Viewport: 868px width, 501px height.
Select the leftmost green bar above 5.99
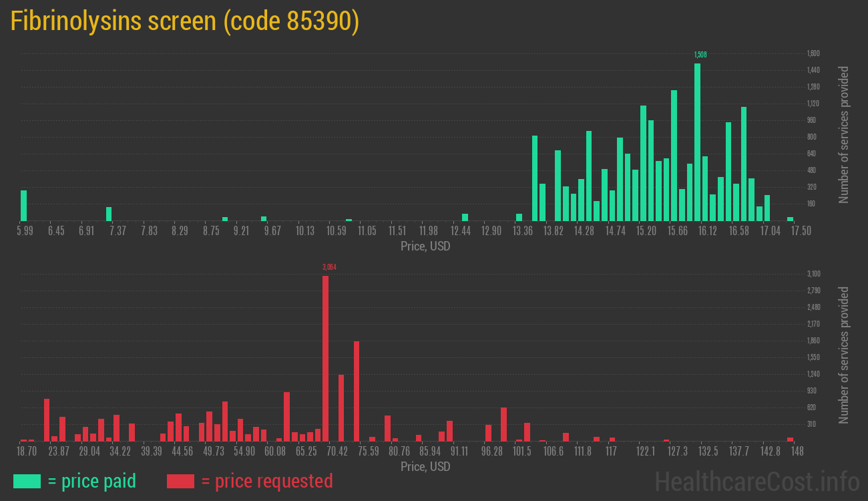tap(24, 206)
